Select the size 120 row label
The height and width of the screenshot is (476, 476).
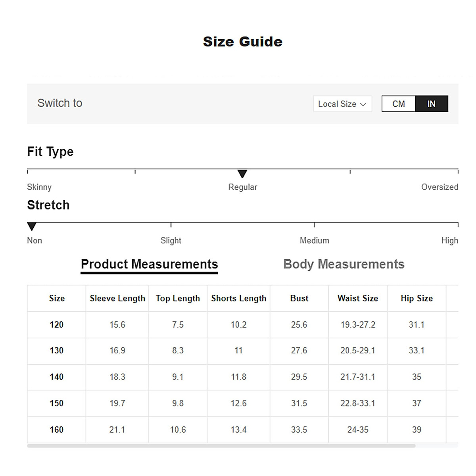click(x=56, y=325)
